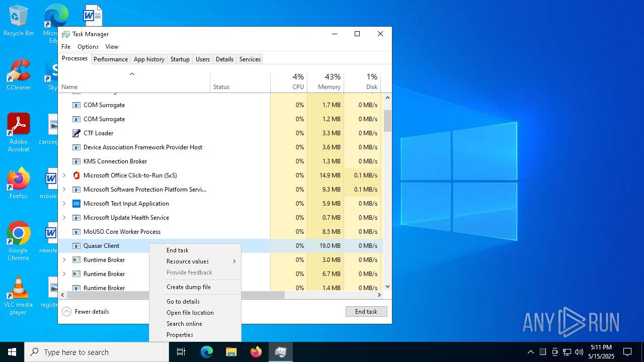Sort processes by Name column
The width and height of the screenshot is (644, 362).
click(134, 82)
